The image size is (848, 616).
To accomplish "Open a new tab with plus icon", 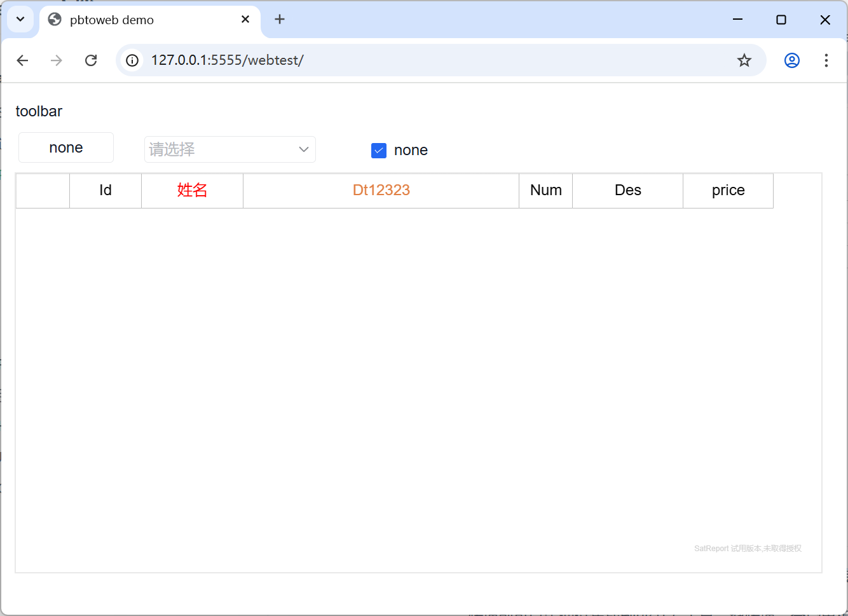I will [280, 20].
